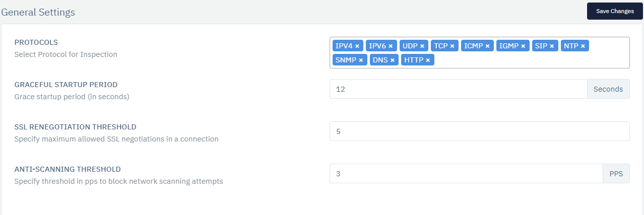Click the Save Changes button
Screen dimensions: 644x215
[x=615, y=11]
